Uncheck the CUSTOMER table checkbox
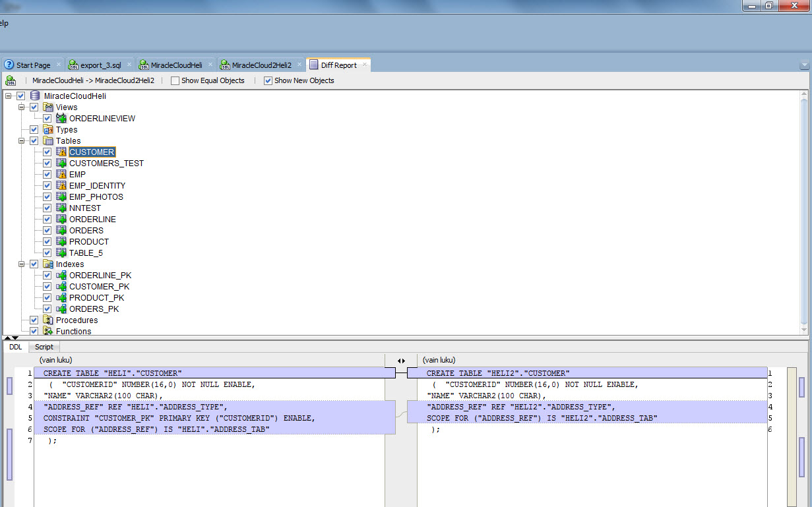 [x=47, y=152]
